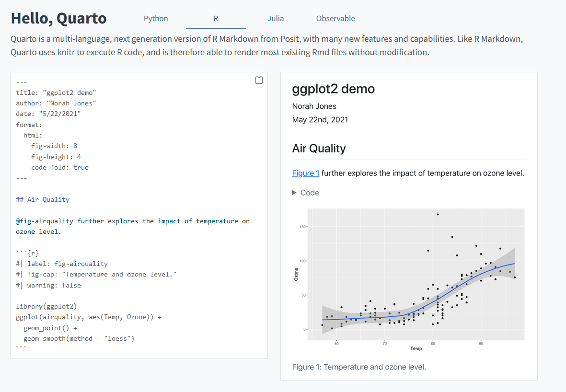
Task: Click the '## Air Quality' markdown line
Action: coord(43,200)
